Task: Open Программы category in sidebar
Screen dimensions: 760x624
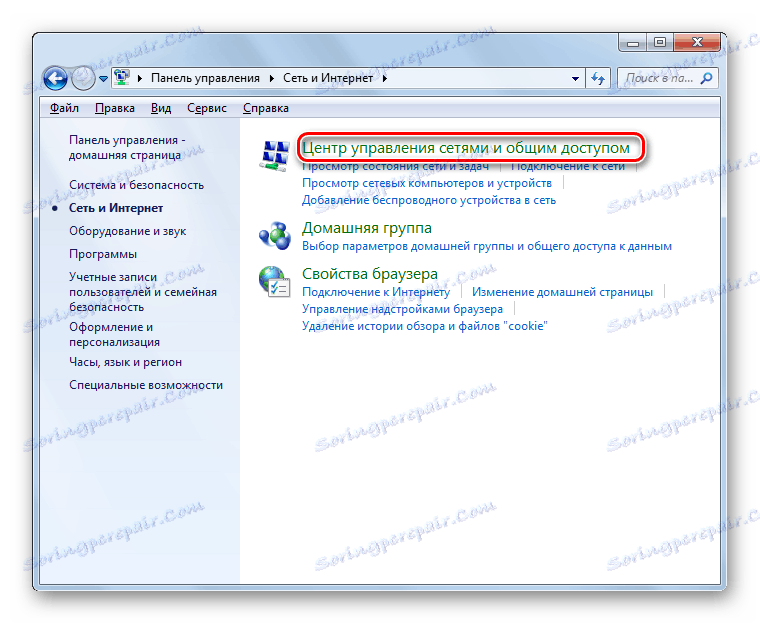Action: pyautogui.click(x=103, y=254)
